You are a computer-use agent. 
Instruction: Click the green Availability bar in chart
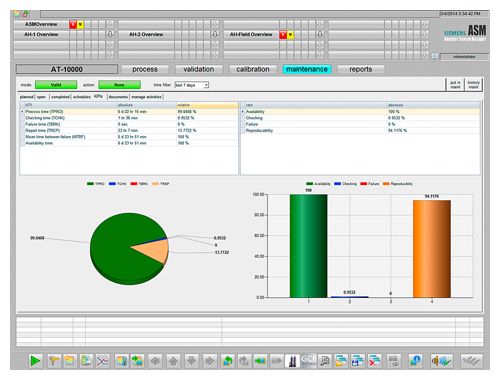[x=309, y=246]
